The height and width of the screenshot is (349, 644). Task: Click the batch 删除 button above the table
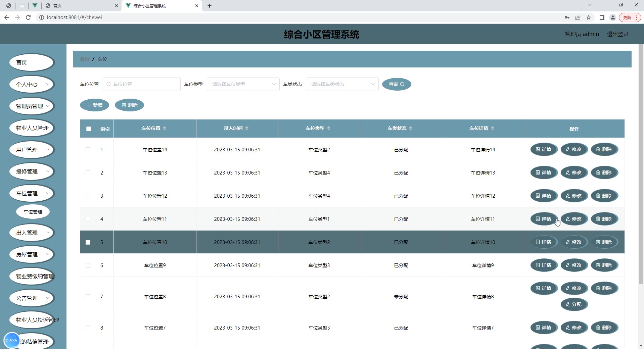point(129,105)
